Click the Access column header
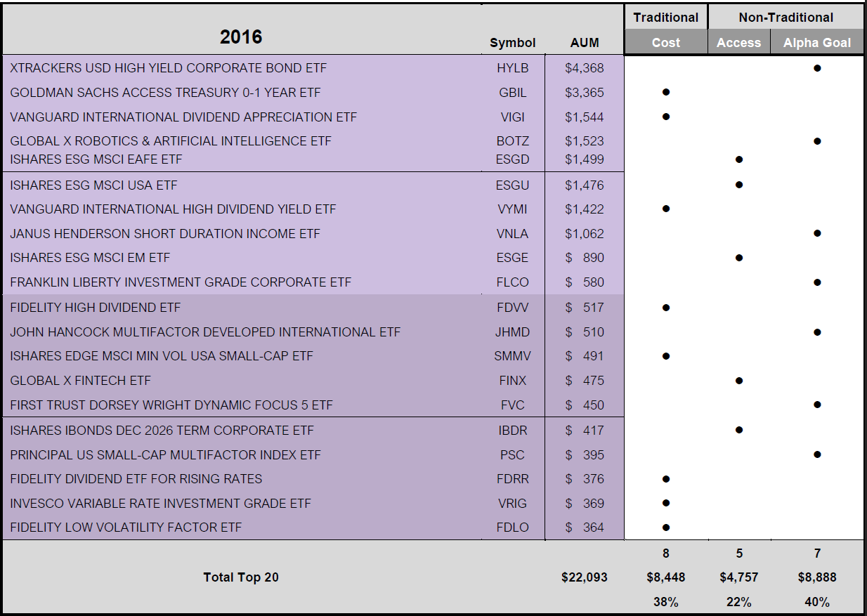The image size is (867, 616). (738, 42)
